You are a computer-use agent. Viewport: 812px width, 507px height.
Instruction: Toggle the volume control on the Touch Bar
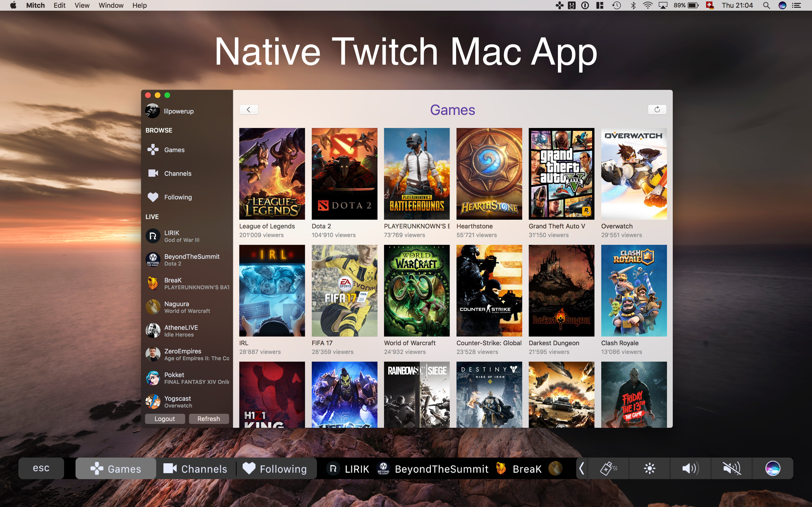tap(691, 468)
